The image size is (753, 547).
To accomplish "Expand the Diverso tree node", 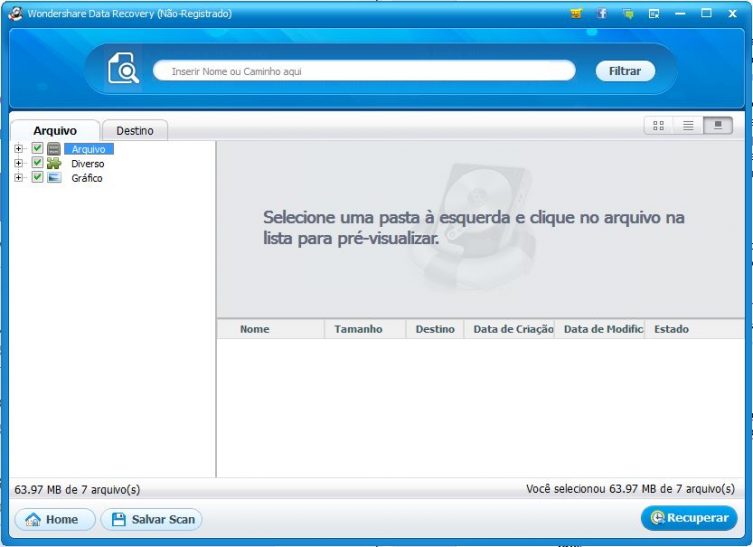I will [x=18, y=163].
